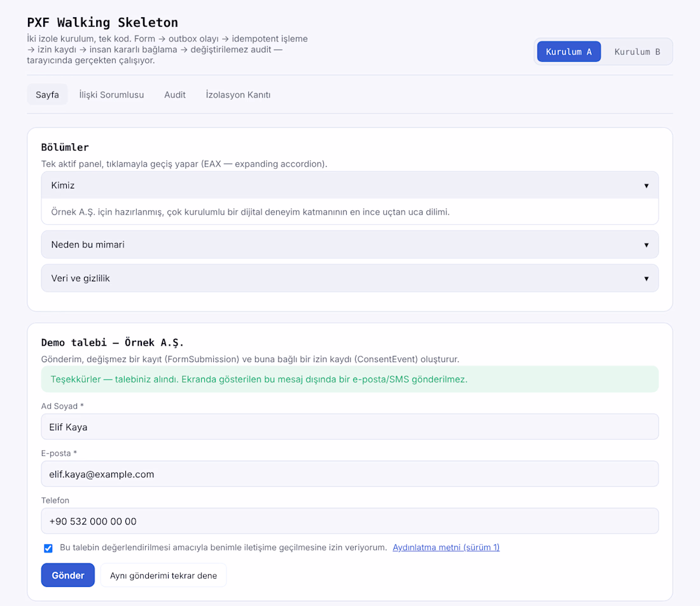Submit the form with Gönder
700x606 pixels.
68,575
